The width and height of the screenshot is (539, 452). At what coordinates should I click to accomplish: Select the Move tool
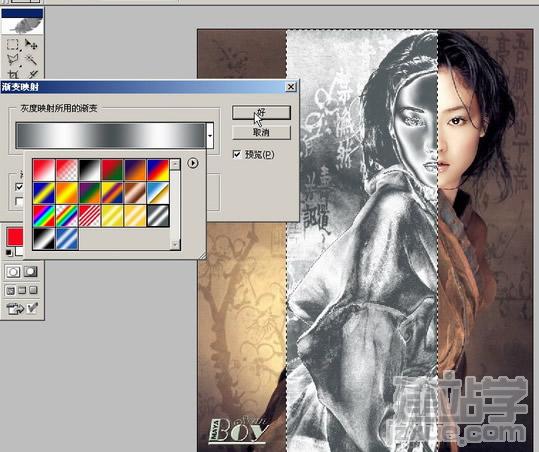point(32,45)
